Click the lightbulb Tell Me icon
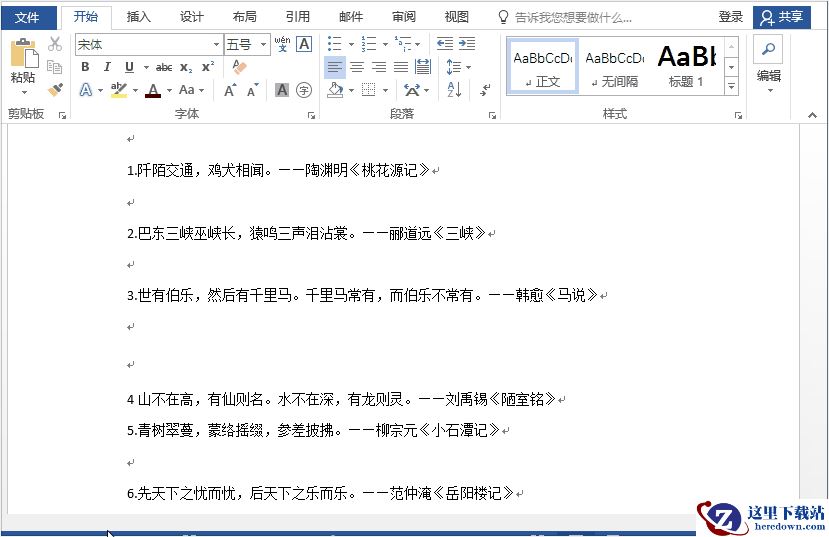829x537 pixels. coord(503,17)
